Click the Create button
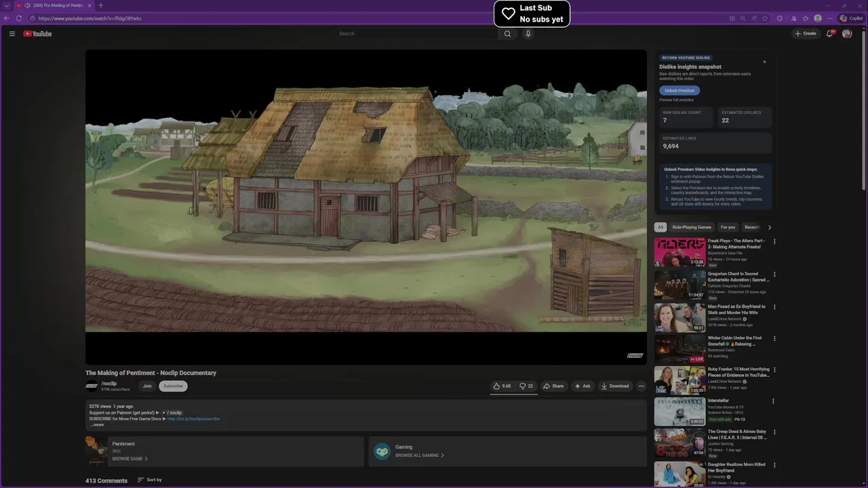The height and width of the screenshot is (488, 868). [x=806, y=33]
